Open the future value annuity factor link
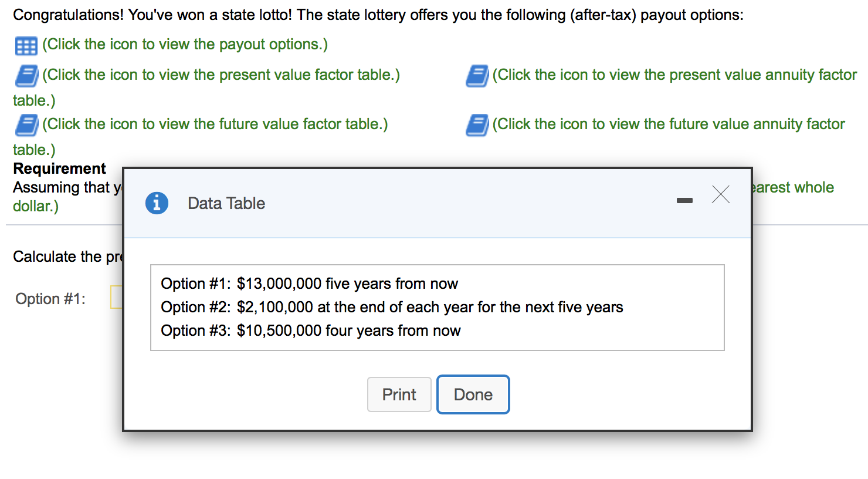 coord(667,124)
